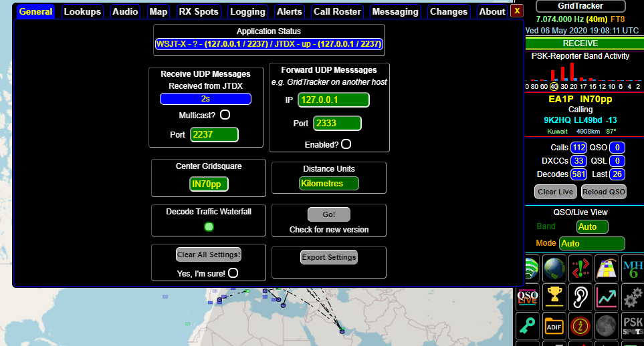Click the blue Earth globe icon

[x=554, y=268]
